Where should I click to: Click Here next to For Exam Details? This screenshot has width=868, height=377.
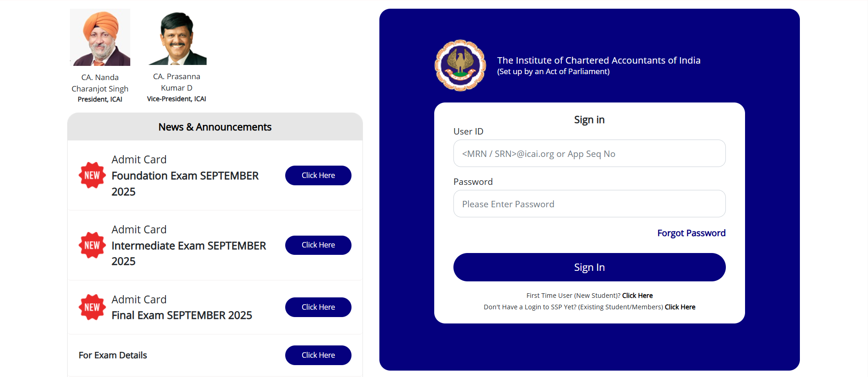coord(318,355)
